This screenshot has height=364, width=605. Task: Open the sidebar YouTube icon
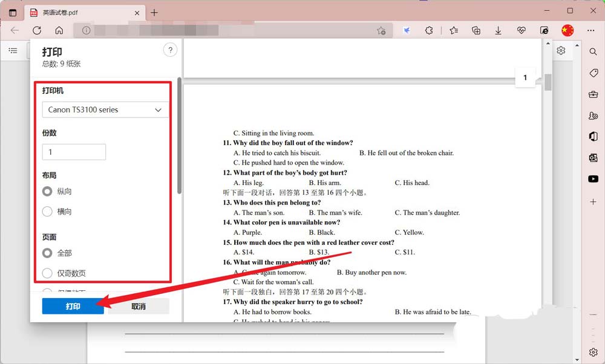(x=594, y=179)
